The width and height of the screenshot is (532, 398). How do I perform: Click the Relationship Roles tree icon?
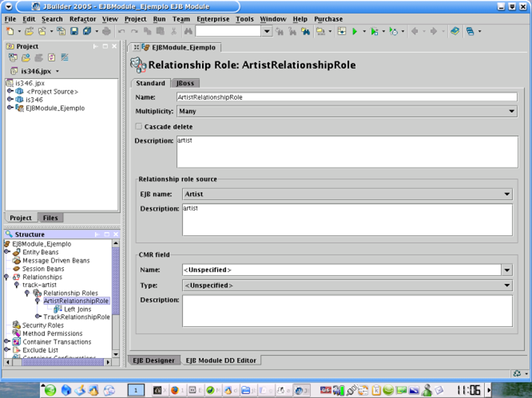(37, 293)
